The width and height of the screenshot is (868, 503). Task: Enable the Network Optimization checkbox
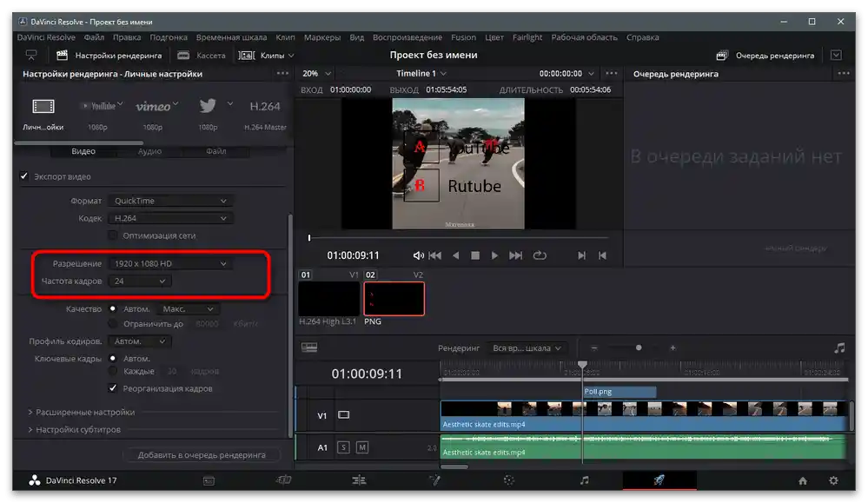(112, 235)
